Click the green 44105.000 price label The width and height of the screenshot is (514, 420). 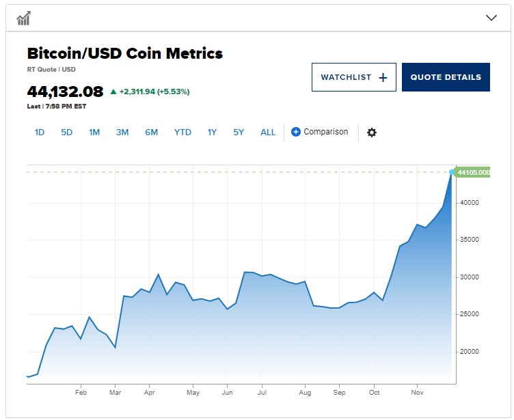click(472, 172)
